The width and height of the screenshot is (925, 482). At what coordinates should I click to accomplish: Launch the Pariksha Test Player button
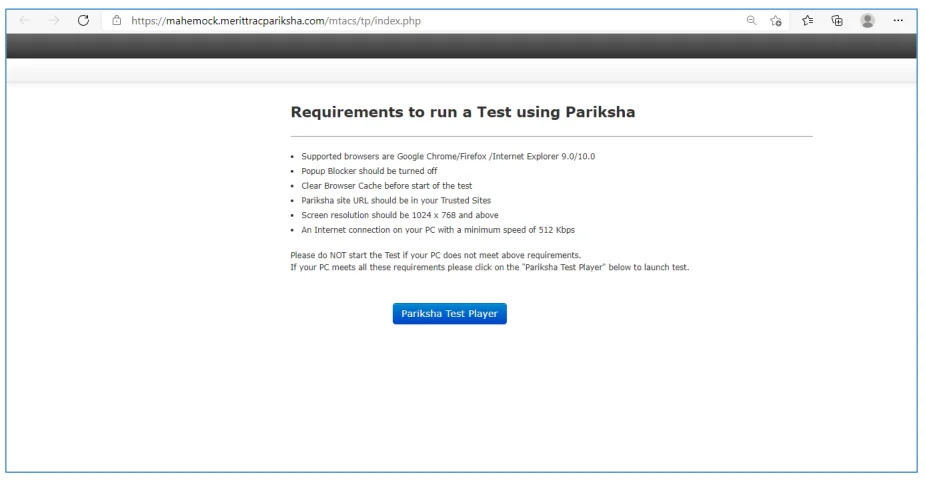tap(450, 314)
